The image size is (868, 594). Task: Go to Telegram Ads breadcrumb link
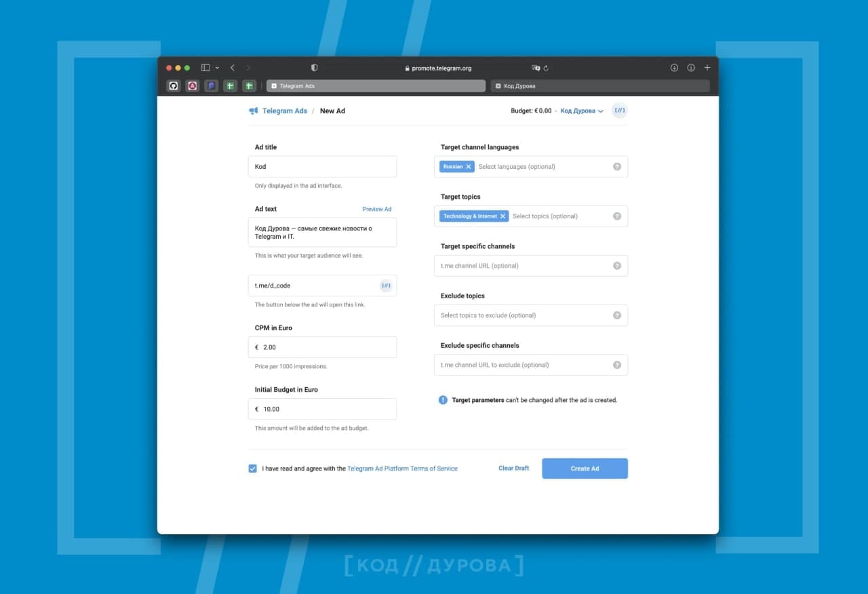(285, 111)
